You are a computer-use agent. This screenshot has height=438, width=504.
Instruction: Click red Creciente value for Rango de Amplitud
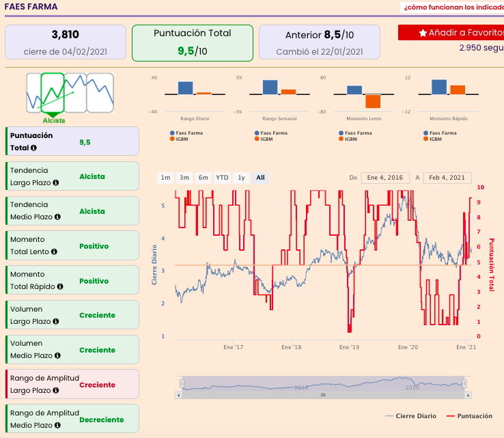tap(98, 385)
